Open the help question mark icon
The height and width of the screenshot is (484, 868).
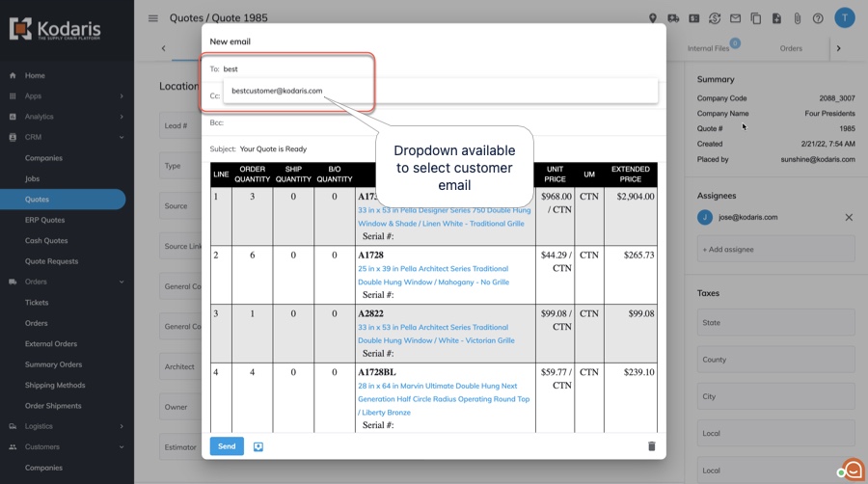coord(818,18)
